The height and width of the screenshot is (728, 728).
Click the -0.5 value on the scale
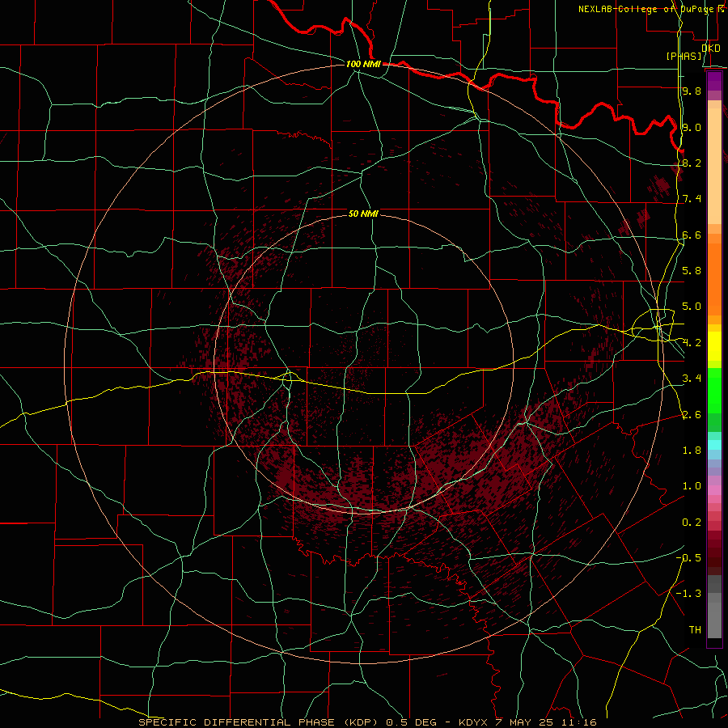(688, 558)
